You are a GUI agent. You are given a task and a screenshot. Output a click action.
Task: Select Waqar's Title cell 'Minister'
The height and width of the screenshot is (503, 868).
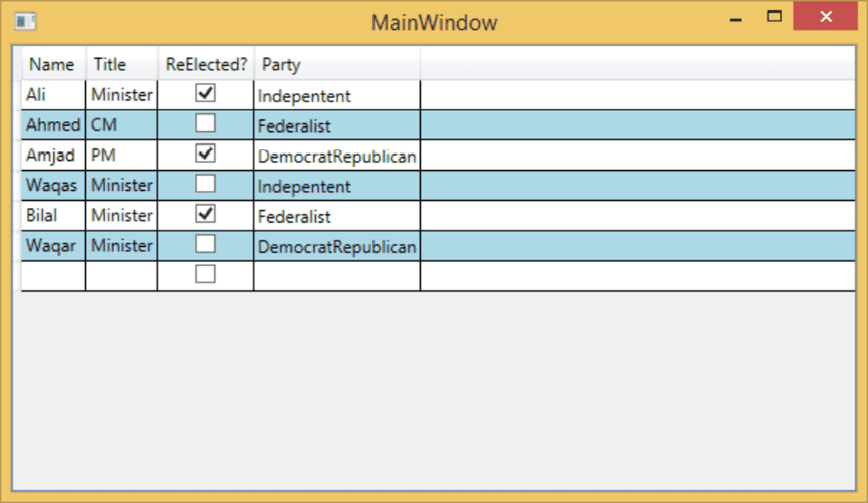[x=122, y=246]
